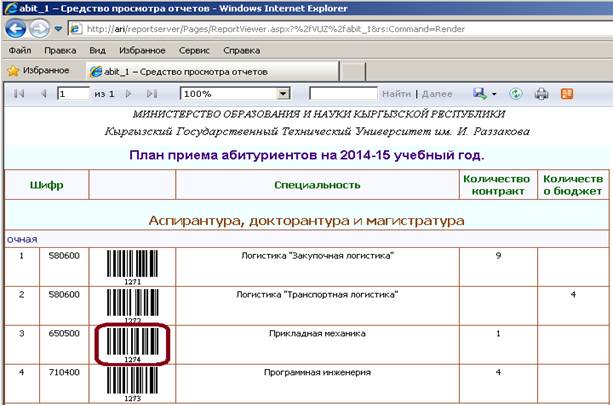Click the address bar URL field
613x405 pixels.
coord(340,29)
